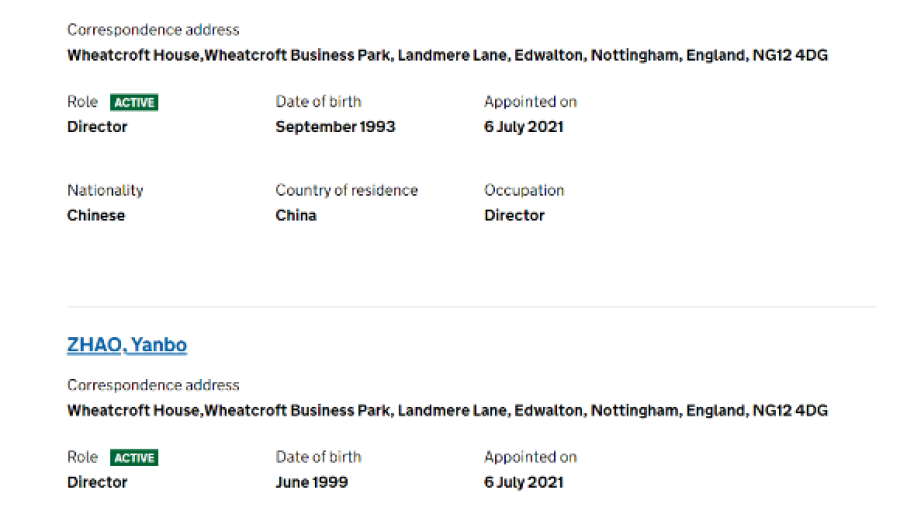Click the Occupation label
This screenshot has height=511, width=900.
(x=524, y=190)
